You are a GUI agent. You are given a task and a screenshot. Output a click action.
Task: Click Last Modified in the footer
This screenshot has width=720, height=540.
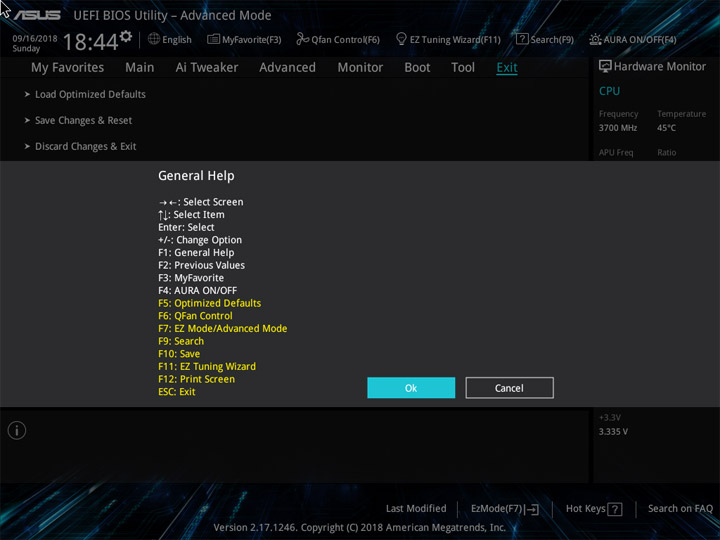[x=416, y=508]
